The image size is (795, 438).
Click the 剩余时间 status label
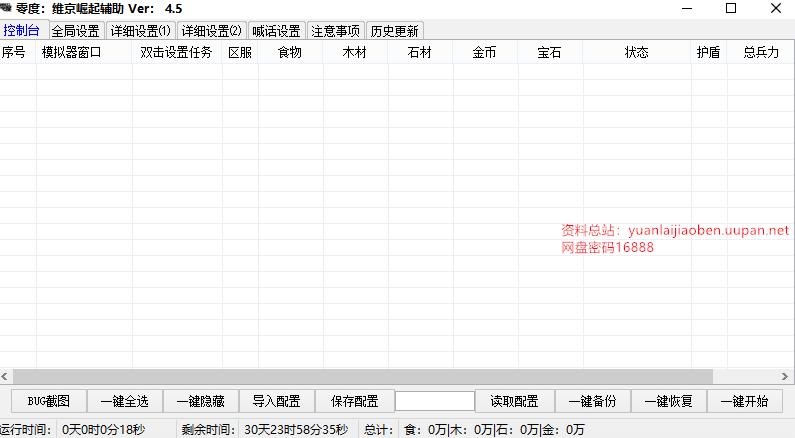pos(208,430)
